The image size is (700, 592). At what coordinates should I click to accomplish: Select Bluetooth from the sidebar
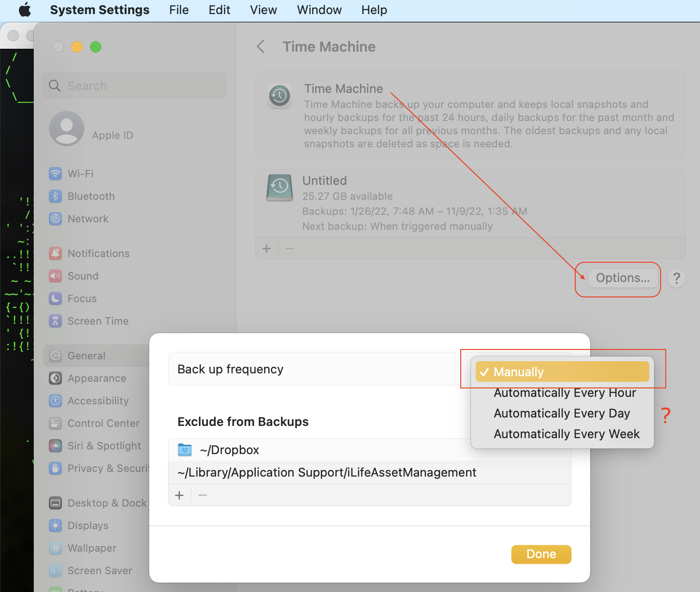[91, 196]
